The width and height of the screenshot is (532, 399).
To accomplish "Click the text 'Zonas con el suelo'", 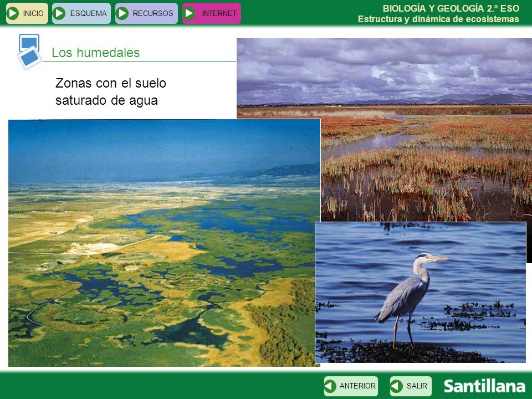I will [111, 83].
